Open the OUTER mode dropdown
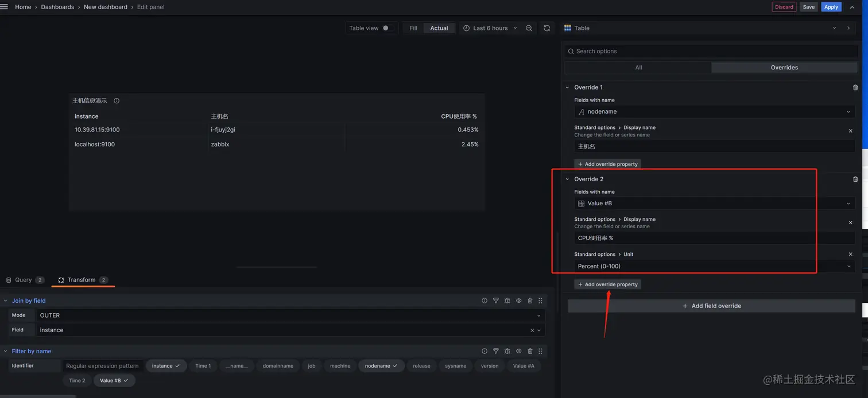 point(290,315)
